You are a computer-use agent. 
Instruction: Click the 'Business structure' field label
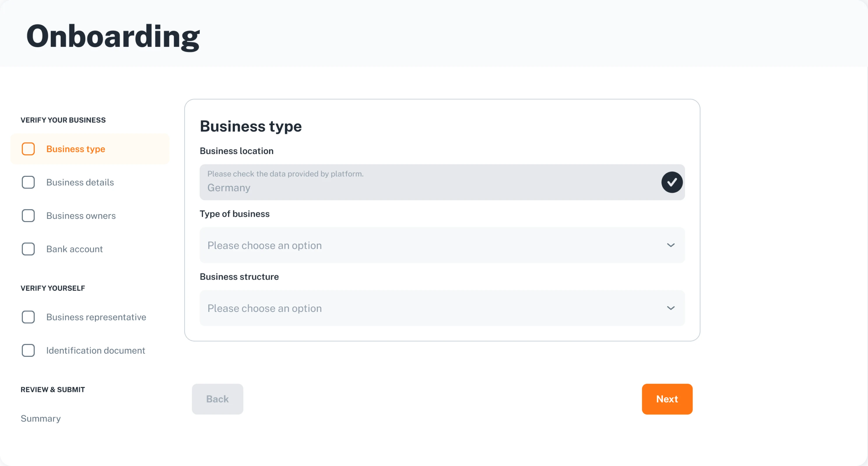click(x=239, y=277)
